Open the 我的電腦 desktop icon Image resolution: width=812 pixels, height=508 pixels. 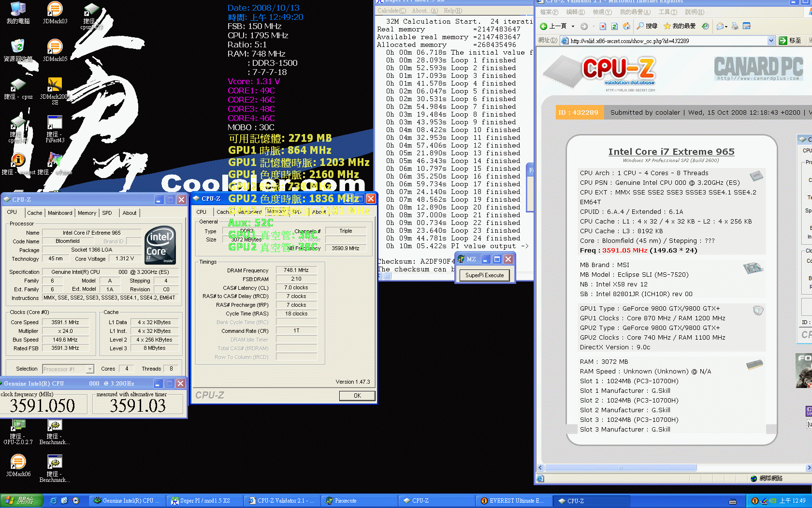[x=18, y=13]
